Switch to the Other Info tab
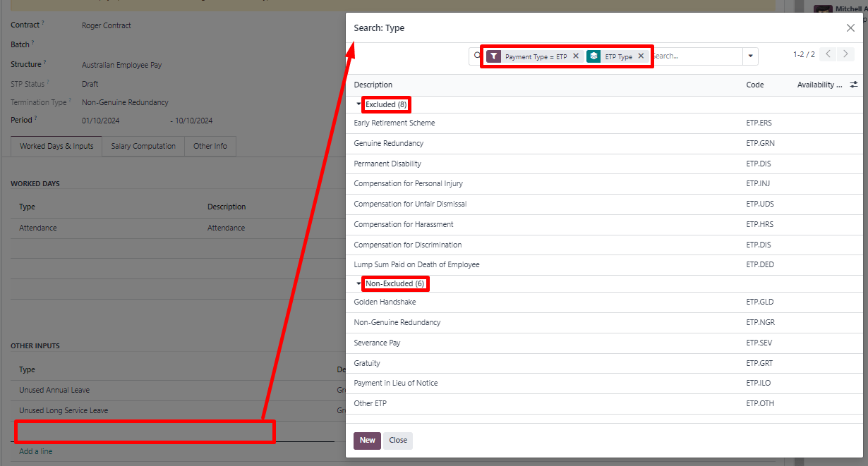868x466 pixels. click(x=210, y=147)
